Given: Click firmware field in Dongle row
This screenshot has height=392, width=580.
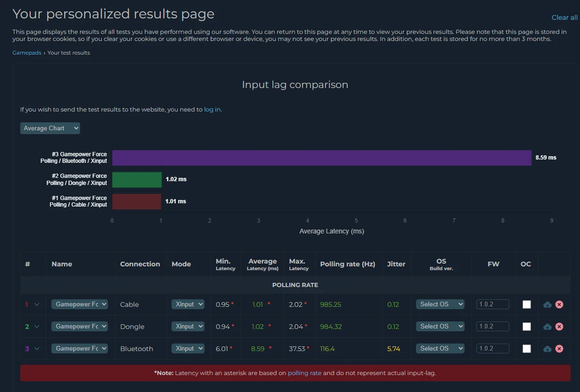Looking at the screenshot, I should pos(493,326).
